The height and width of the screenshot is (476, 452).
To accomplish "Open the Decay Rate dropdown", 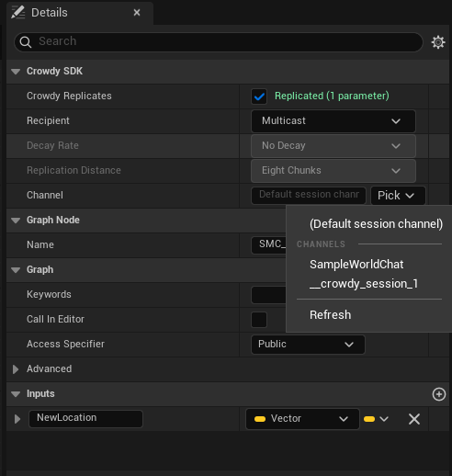I will click(x=333, y=146).
